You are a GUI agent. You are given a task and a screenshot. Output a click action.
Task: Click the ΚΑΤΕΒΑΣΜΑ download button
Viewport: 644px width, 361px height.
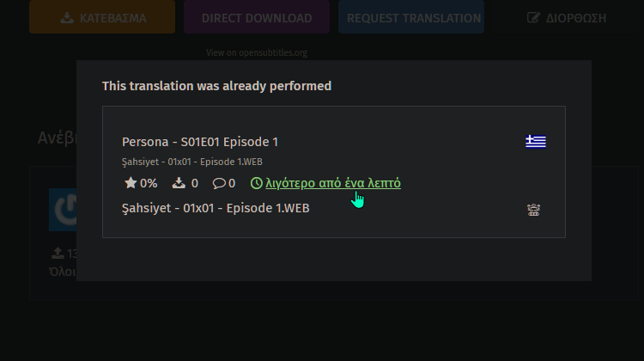coord(102,17)
